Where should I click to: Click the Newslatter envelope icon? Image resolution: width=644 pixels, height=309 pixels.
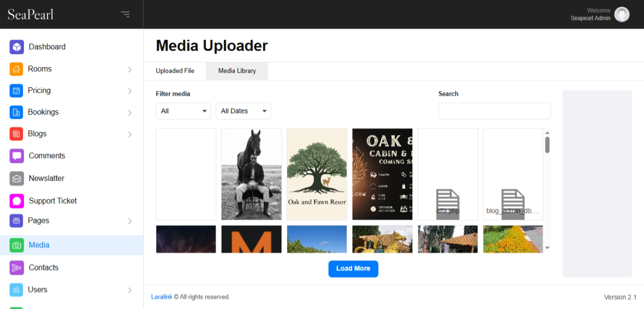(x=17, y=178)
